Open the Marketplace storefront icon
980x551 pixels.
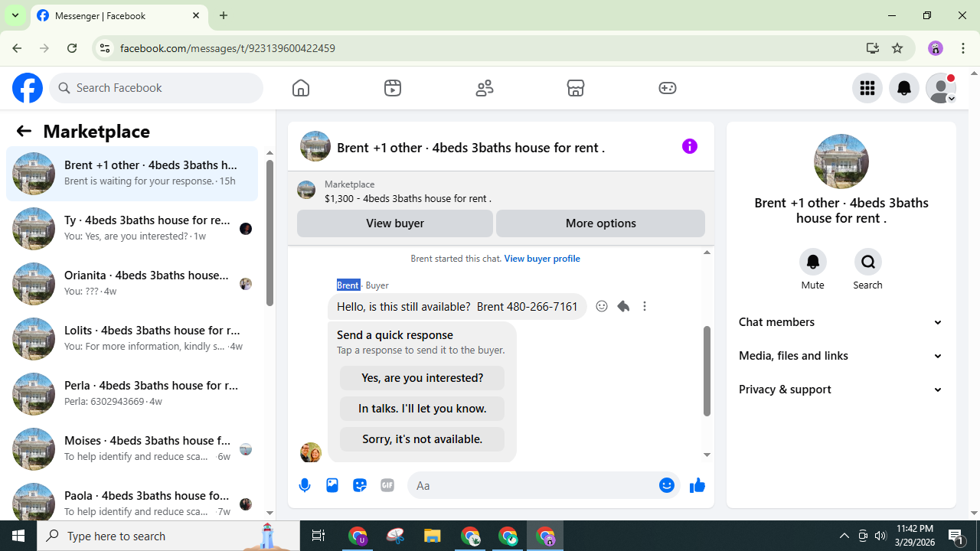576,88
